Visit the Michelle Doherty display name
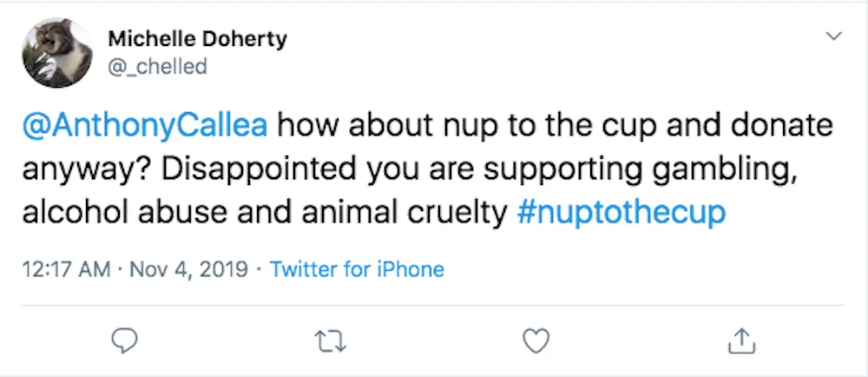The height and width of the screenshot is (377, 868). (x=198, y=39)
